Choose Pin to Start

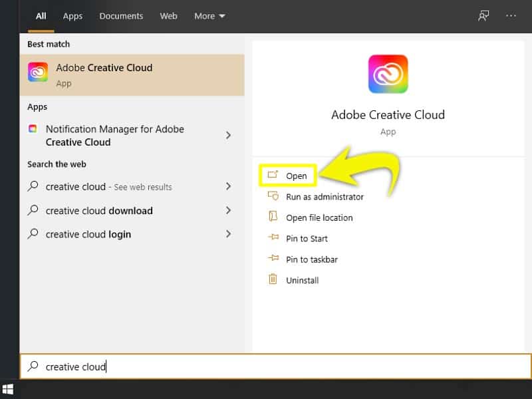[307, 239]
